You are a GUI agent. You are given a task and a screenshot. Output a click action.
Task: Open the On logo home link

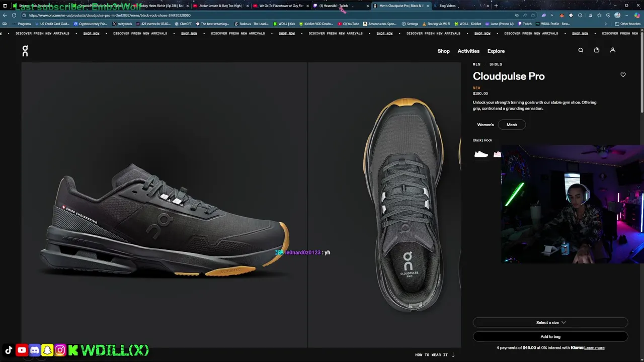coord(25,51)
